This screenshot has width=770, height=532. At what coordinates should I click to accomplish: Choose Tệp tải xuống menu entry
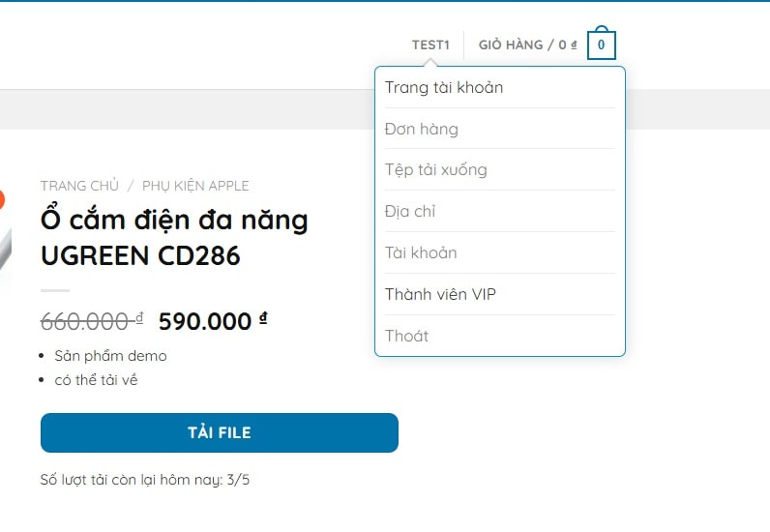[x=436, y=170]
